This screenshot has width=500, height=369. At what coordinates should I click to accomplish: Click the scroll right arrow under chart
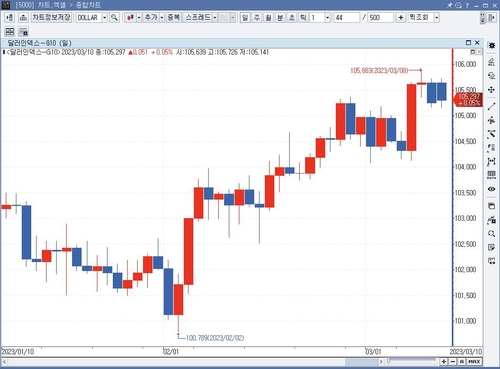(x=381, y=362)
